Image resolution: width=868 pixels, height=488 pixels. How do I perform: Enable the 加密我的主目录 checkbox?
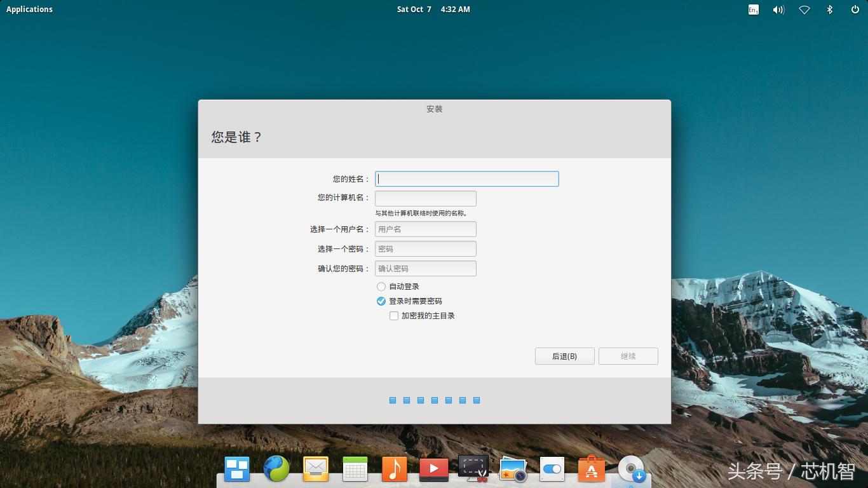393,315
